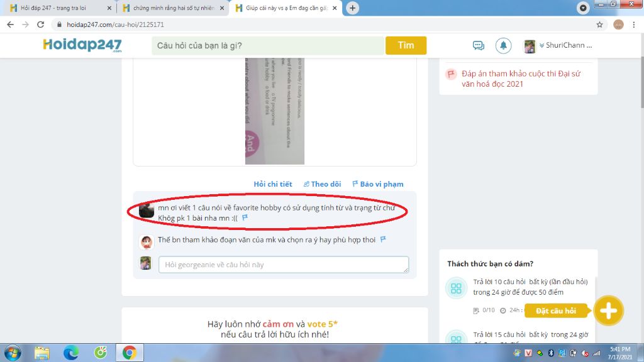644x362 pixels.
Task: Click the 'Hỏi georgeanie về câu hỏi này' input
Action: 284,265
